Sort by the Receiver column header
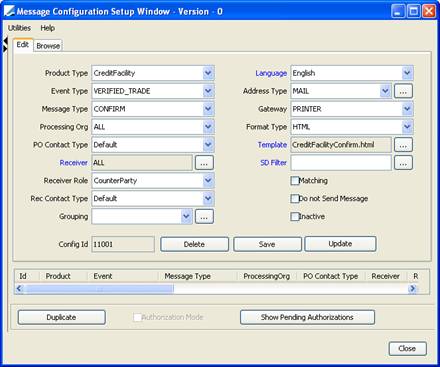The image size is (440, 367). [385, 276]
